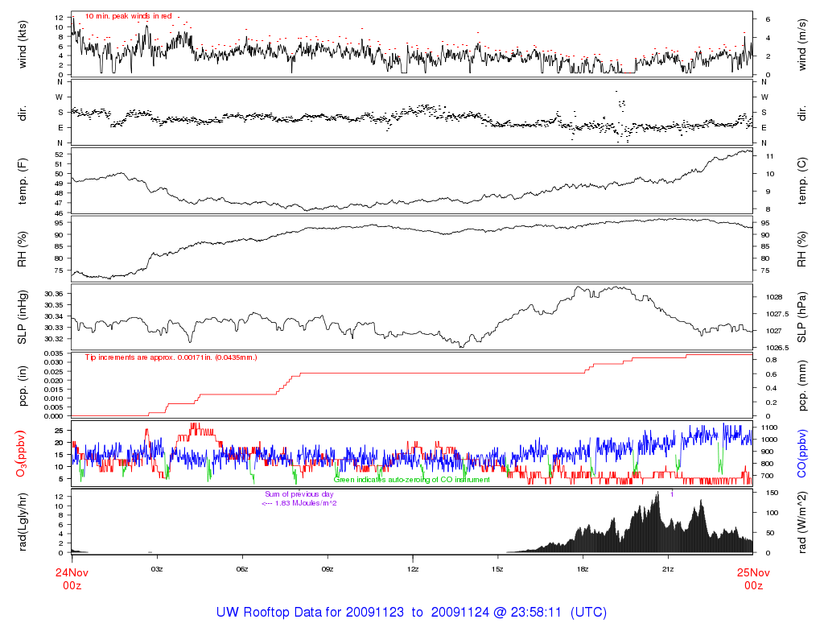Click the 'rad (W/m^2)' axis label

801,522
